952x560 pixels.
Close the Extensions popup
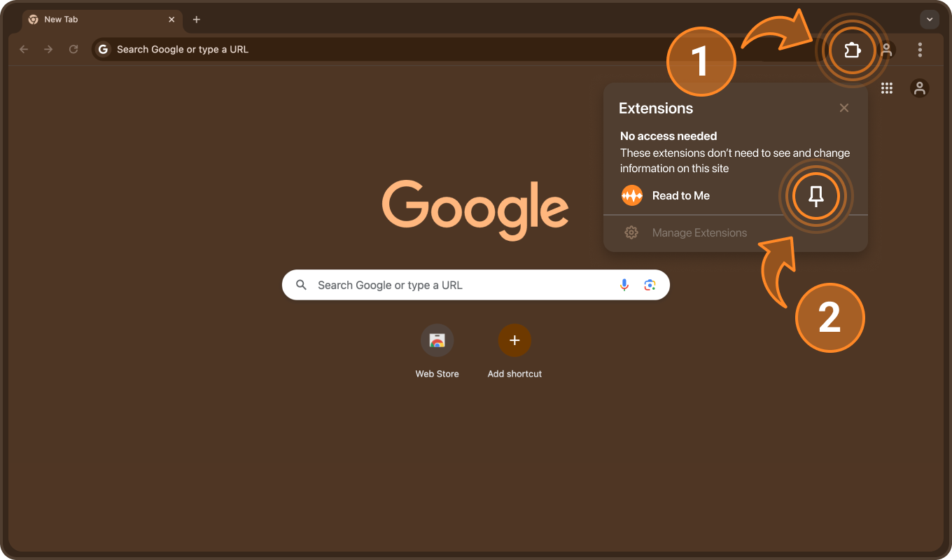pyautogui.click(x=844, y=108)
